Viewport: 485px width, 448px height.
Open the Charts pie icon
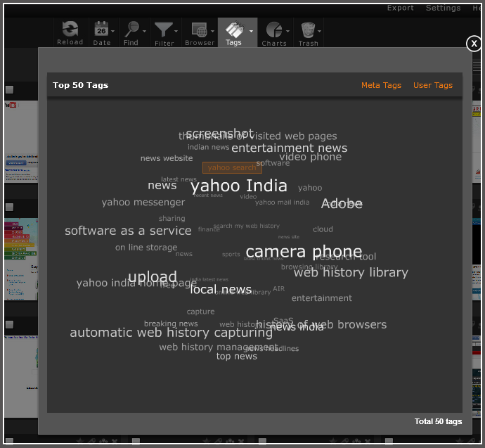tap(273, 30)
